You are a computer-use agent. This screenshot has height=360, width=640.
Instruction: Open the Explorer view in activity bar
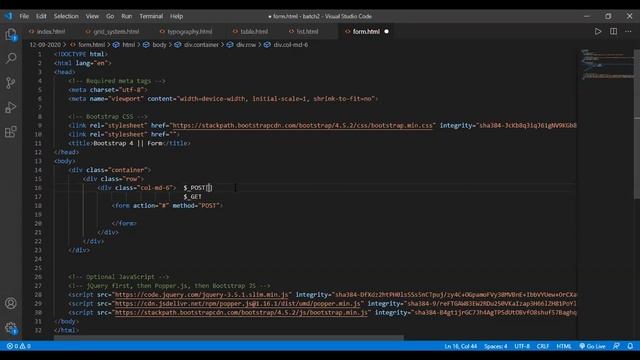coord(11,35)
